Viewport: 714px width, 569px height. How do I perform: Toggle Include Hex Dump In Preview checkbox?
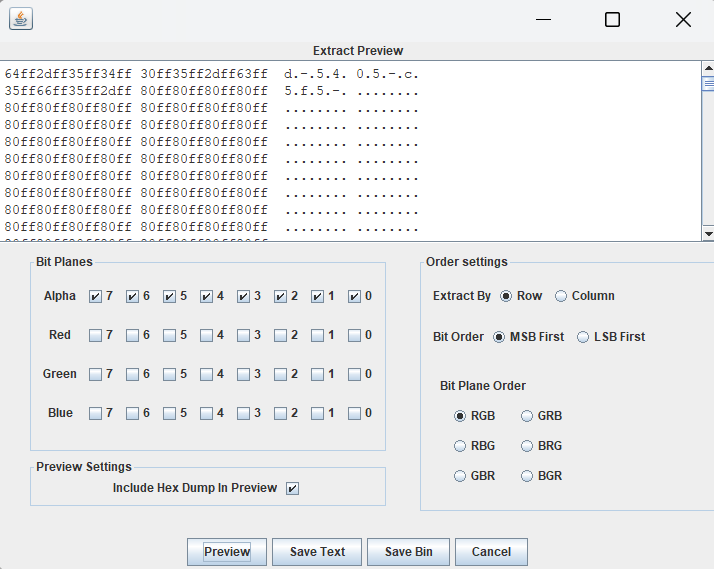(x=292, y=488)
